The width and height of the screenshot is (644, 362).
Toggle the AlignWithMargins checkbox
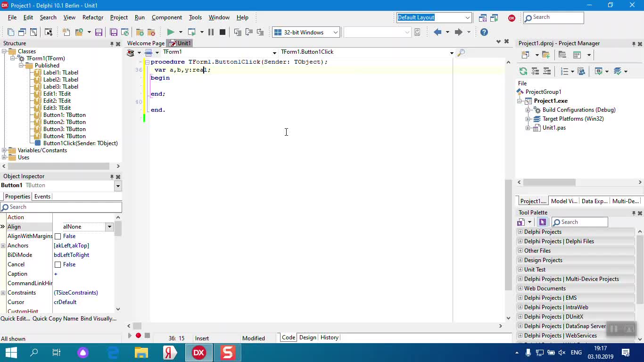pos(58,236)
